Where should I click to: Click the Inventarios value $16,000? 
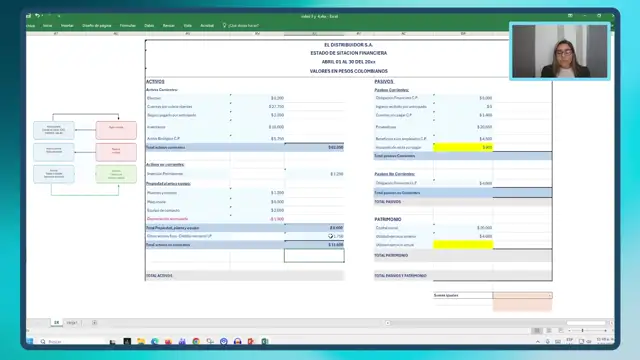pos(276,127)
